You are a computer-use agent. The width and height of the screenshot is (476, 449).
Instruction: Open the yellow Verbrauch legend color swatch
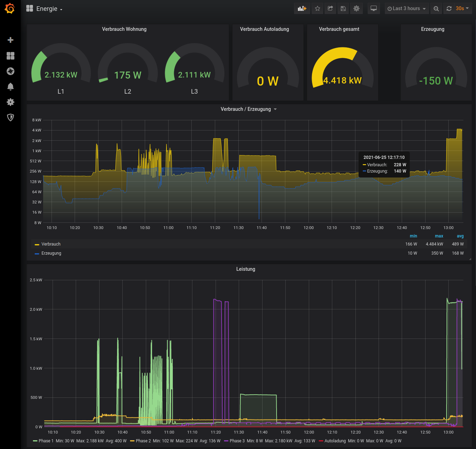[x=37, y=244]
